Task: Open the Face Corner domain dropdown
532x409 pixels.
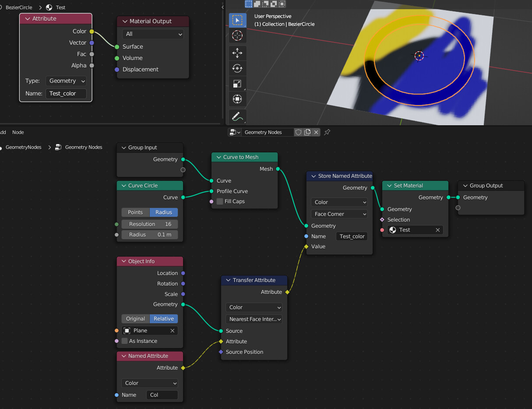Action: [339, 214]
